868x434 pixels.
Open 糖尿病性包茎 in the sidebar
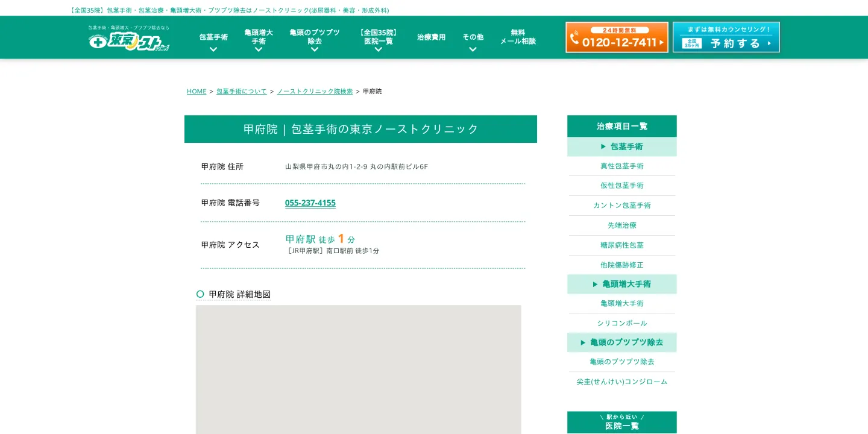click(622, 245)
